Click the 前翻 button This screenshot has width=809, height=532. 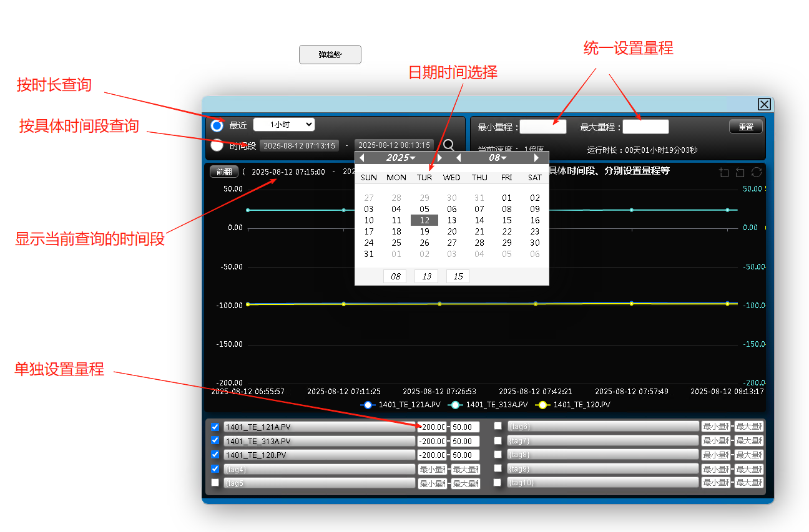[x=223, y=172]
